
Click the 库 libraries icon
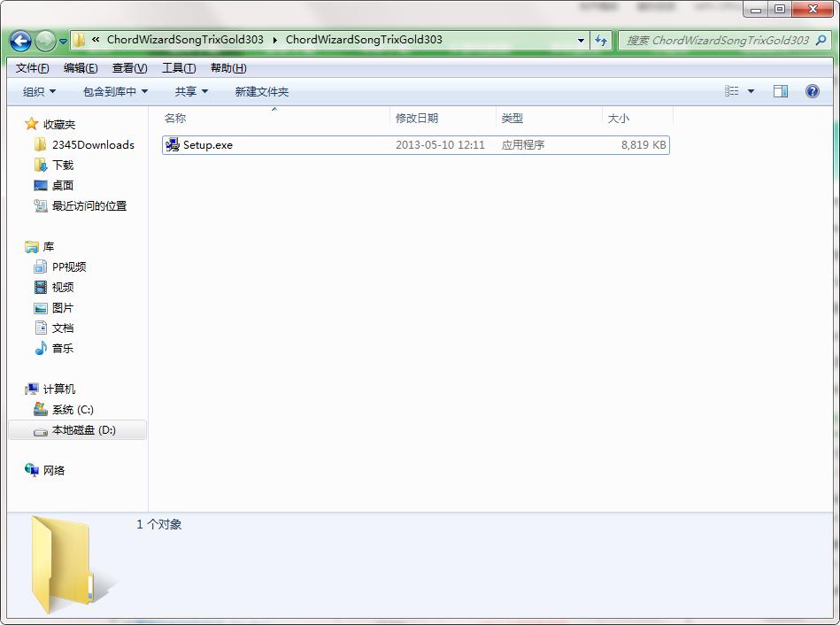click(x=32, y=247)
